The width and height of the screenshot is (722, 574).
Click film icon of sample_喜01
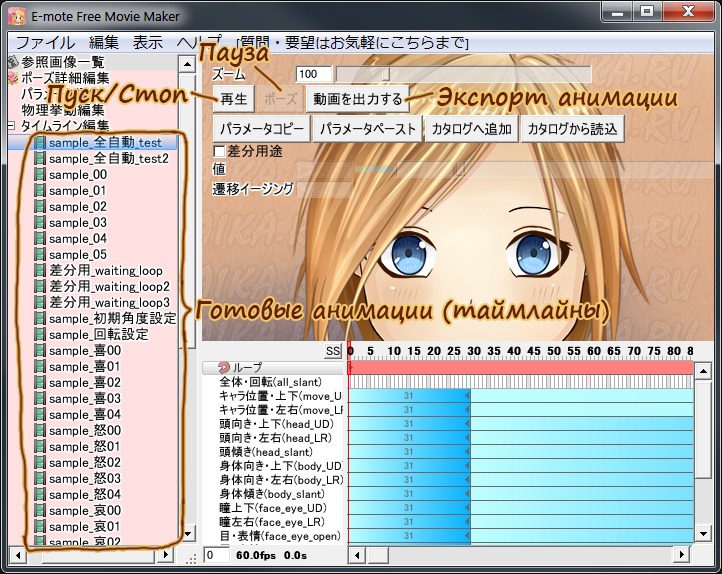click(40, 367)
